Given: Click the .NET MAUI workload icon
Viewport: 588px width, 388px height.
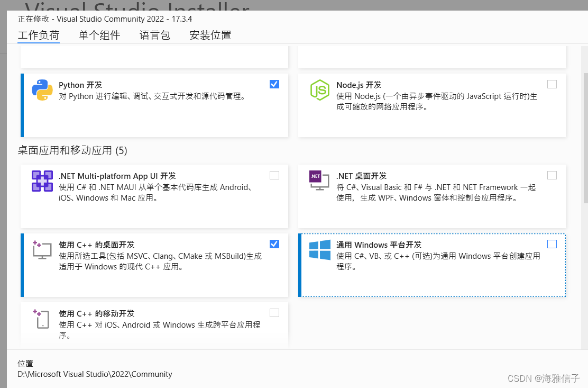Looking at the screenshot, I should [x=42, y=181].
